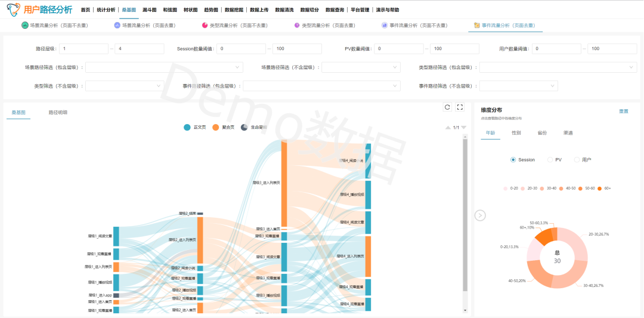Click the yellow 事件流量分析（页面去重）icon
644x318 pixels.
(x=477, y=26)
